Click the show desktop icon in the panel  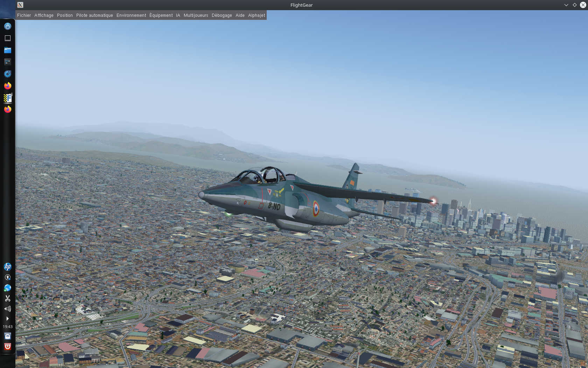click(x=8, y=38)
